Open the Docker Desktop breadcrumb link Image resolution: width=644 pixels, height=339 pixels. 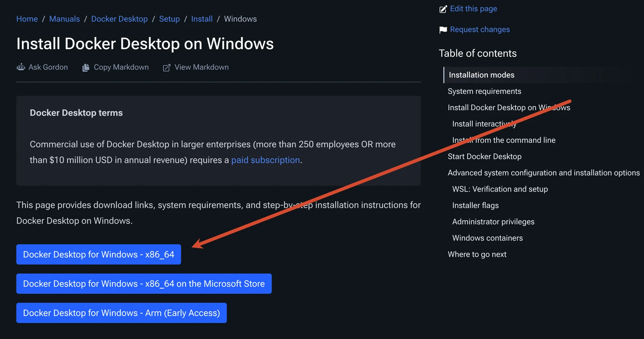coord(120,19)
